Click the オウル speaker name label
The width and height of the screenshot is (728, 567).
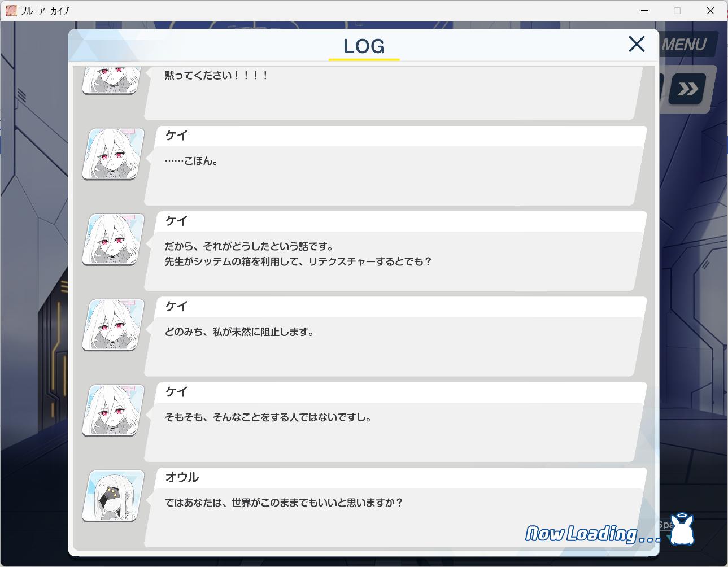tap(182, 477)
